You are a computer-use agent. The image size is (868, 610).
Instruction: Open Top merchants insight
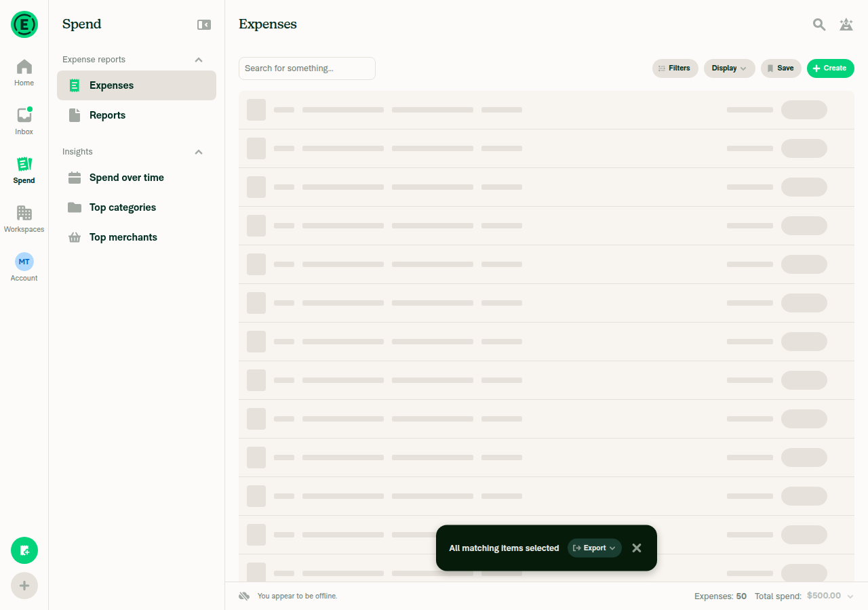click(x=136, y=237)
